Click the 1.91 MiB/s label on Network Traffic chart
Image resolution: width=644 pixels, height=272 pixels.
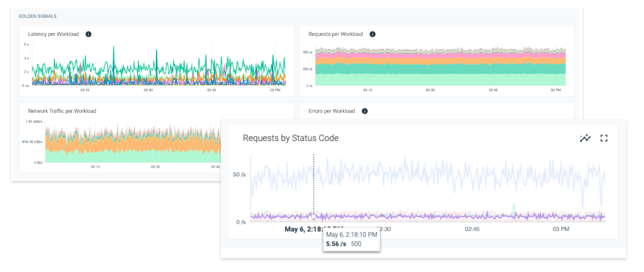point(34,122)
